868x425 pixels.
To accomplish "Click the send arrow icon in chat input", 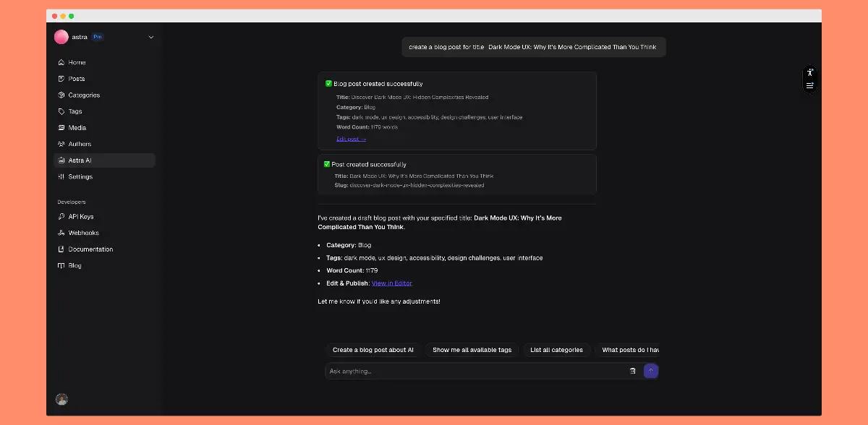I will [x=650, y=370].
